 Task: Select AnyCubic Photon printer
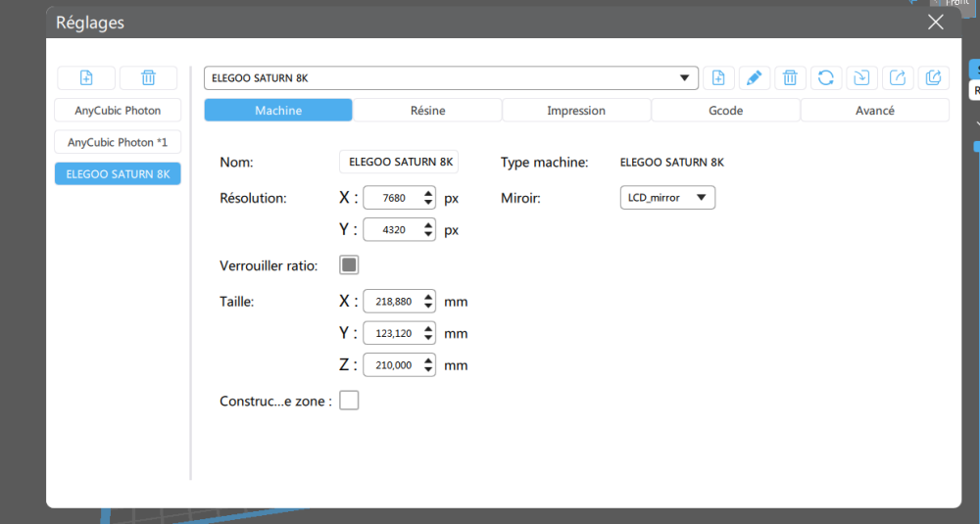click(x=118, y=111)
